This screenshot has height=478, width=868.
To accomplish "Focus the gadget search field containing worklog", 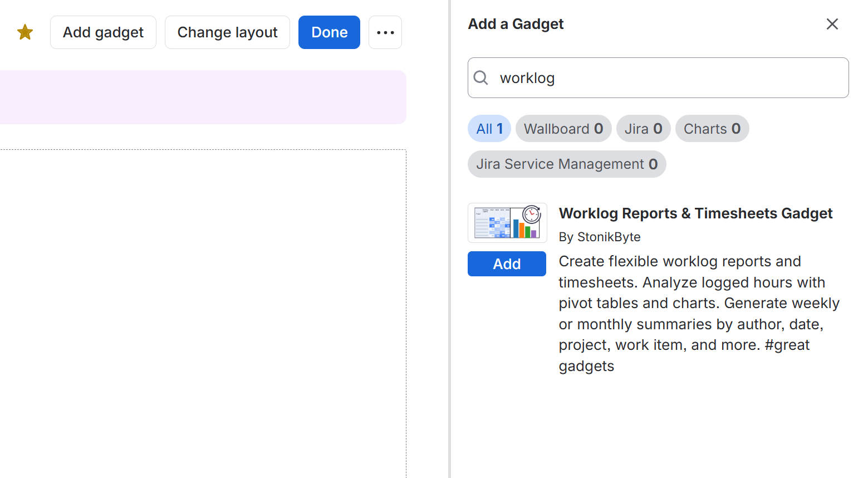I will pyautogui.click(x=658, y=77).
